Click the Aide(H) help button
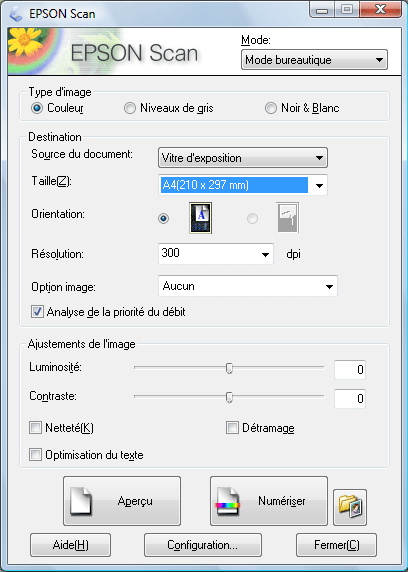Image resolution: width=408 pixels, height=572 pixels. [70, 545]
